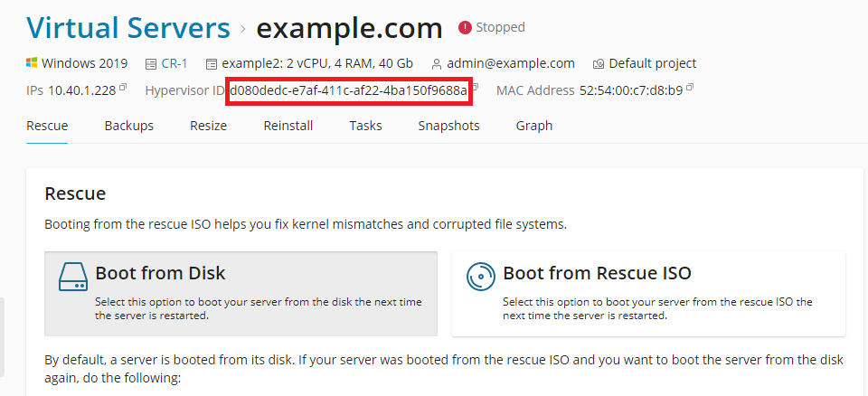
Task: Click the disc icon in Boot from Rescue ISO
Action: 481,276
